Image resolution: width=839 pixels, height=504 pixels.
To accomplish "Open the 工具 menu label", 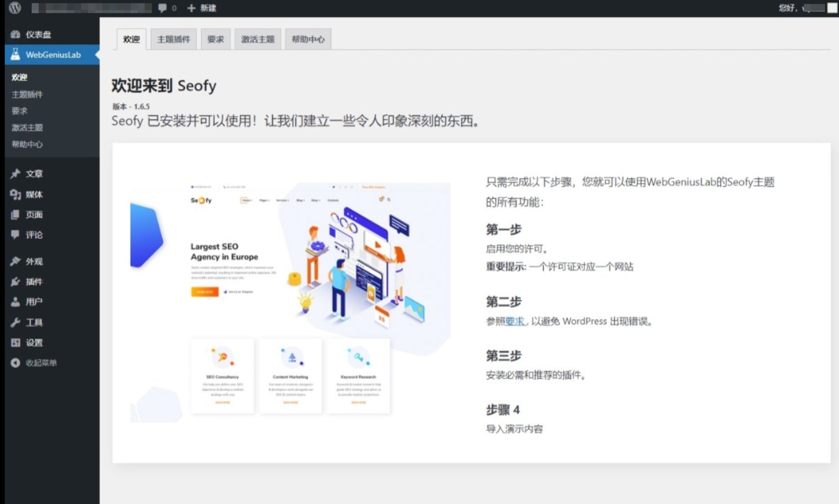I will [x=34, y=323].
